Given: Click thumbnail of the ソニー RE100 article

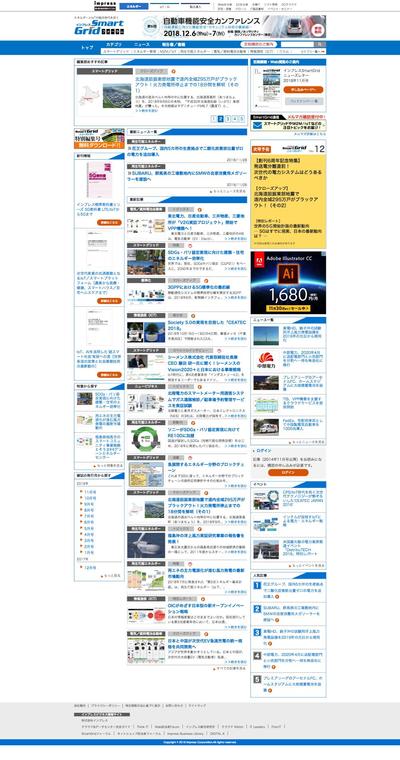Looking at the screenshot, I should [146, 438].
